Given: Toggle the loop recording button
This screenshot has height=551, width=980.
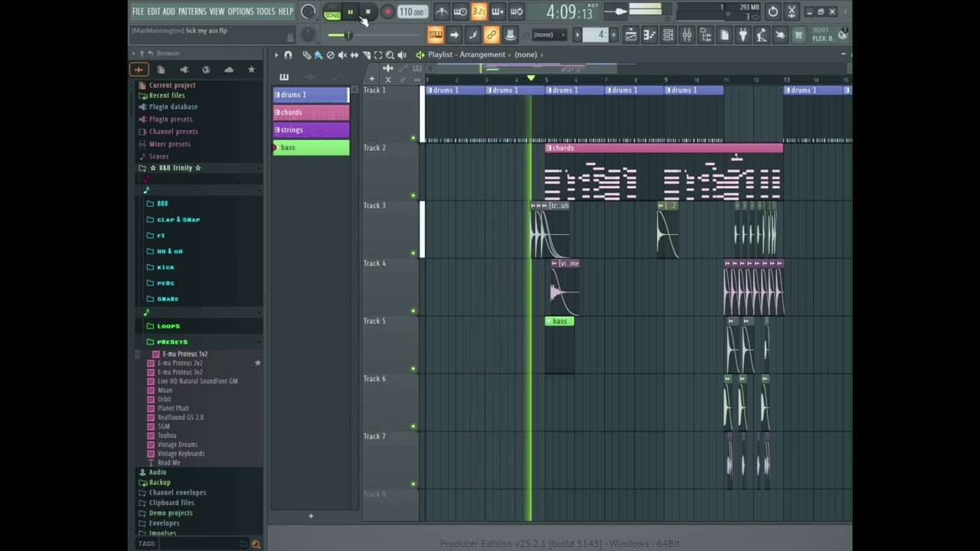Looking at the screenshot, I should point(516,11).
